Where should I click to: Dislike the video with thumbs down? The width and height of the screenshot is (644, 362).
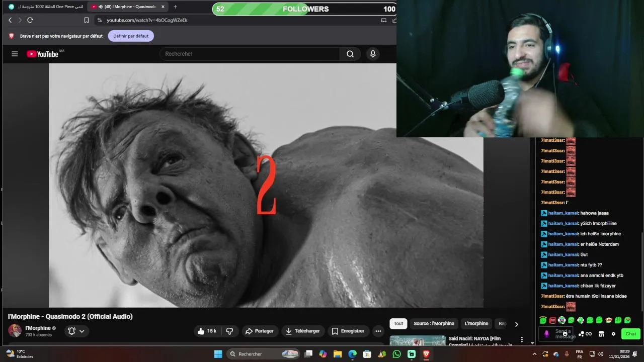[229, 331]
